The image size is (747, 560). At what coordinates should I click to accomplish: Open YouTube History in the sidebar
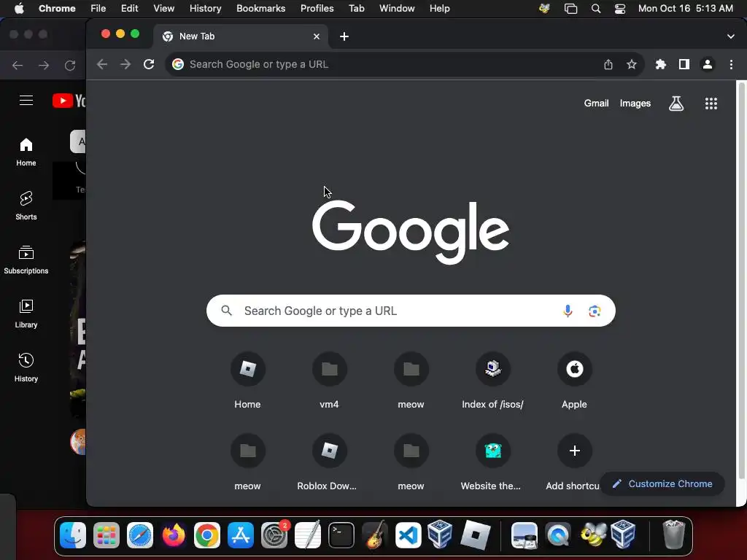coord(26,367)
